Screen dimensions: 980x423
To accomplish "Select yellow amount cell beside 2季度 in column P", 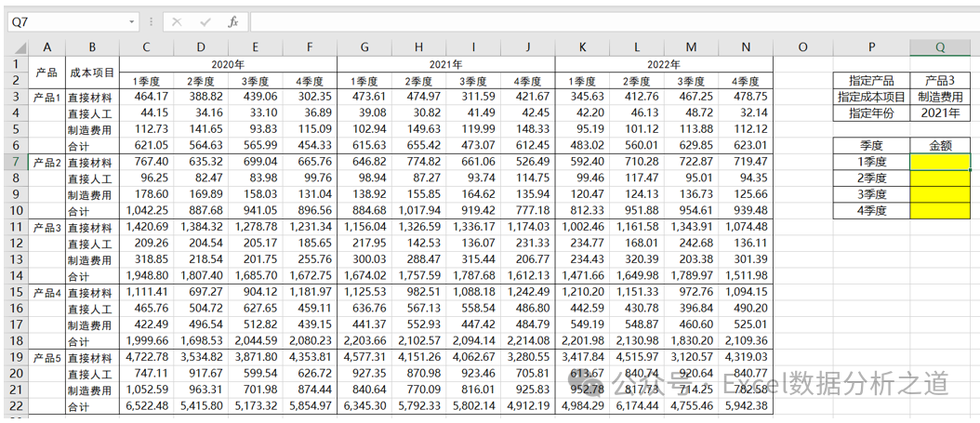I will coord(941,178).
